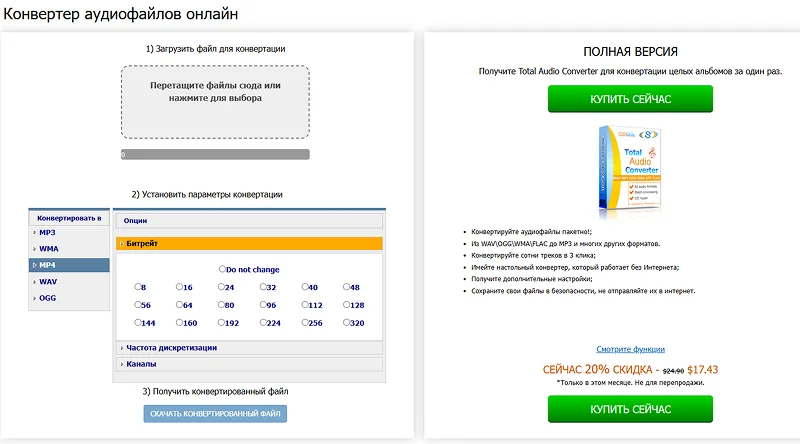
Task: Select the 320 bitrate radio button
Action: 346,323
